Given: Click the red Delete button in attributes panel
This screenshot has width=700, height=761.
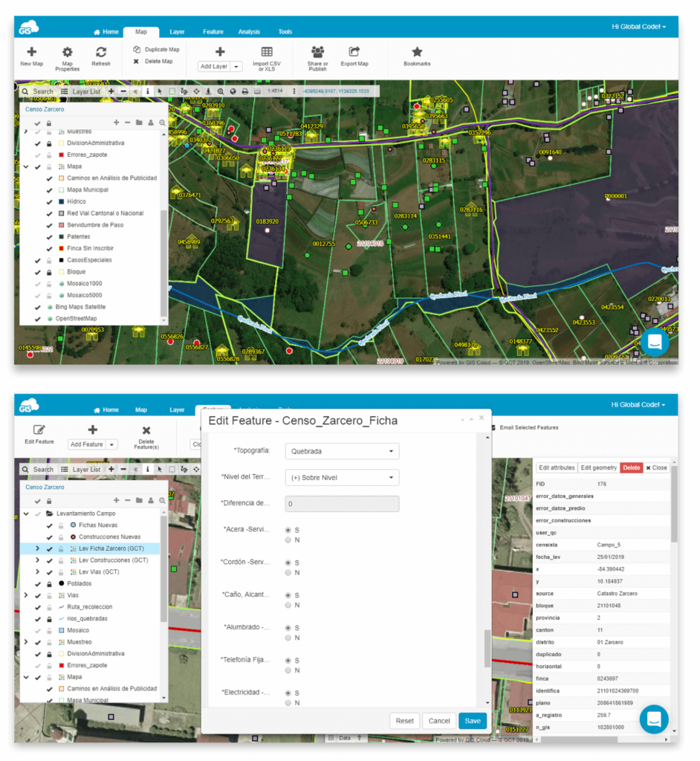Looking at the screenshot, I should click(630, 467).
